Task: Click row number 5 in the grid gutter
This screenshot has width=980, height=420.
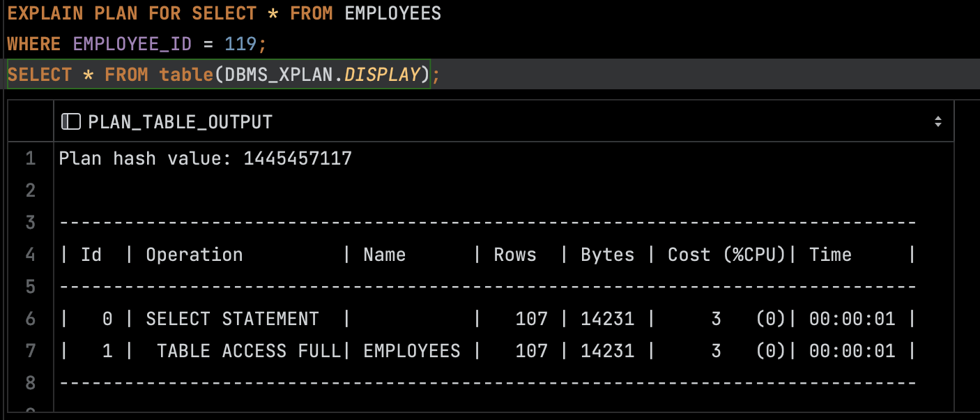Action: (30, 287)
